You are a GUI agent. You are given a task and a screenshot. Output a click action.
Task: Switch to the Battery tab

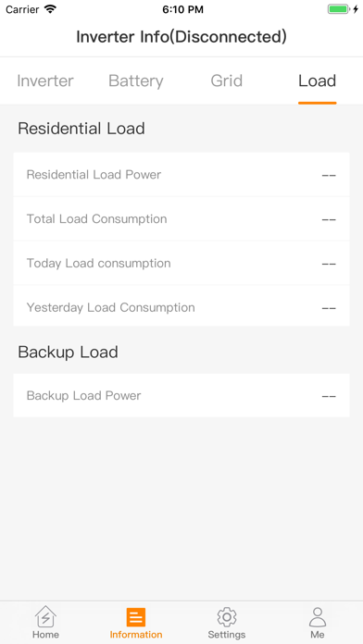click(x=136, y=80)
